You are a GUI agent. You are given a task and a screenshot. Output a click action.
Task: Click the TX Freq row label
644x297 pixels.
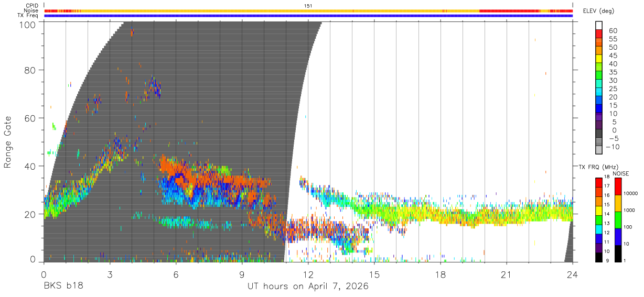click(28, 15)
